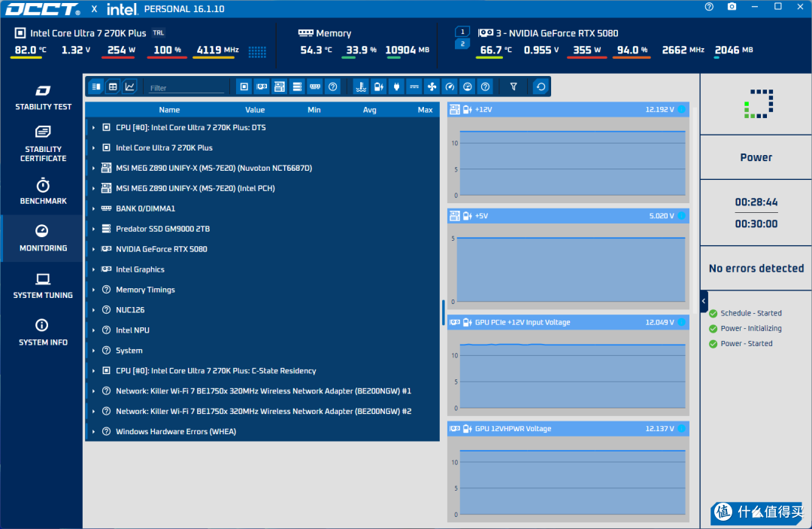Open the Stability Certificate section
Viewport: 812px width, 529px height.
[43, 144]
